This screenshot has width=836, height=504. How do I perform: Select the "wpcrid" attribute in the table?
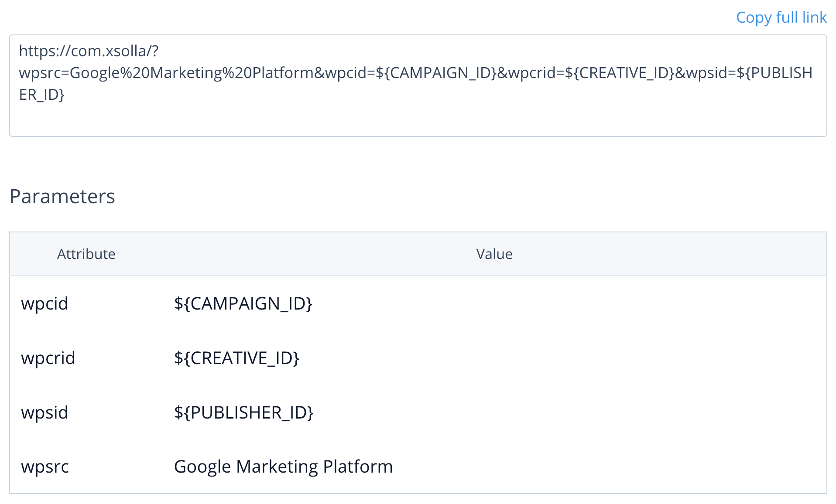click(48, 358)
